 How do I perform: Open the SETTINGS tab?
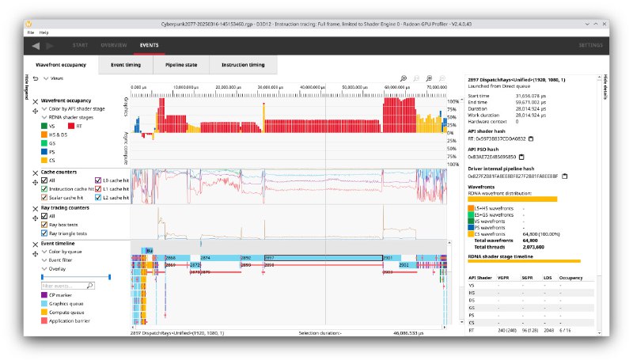(590, 45)
